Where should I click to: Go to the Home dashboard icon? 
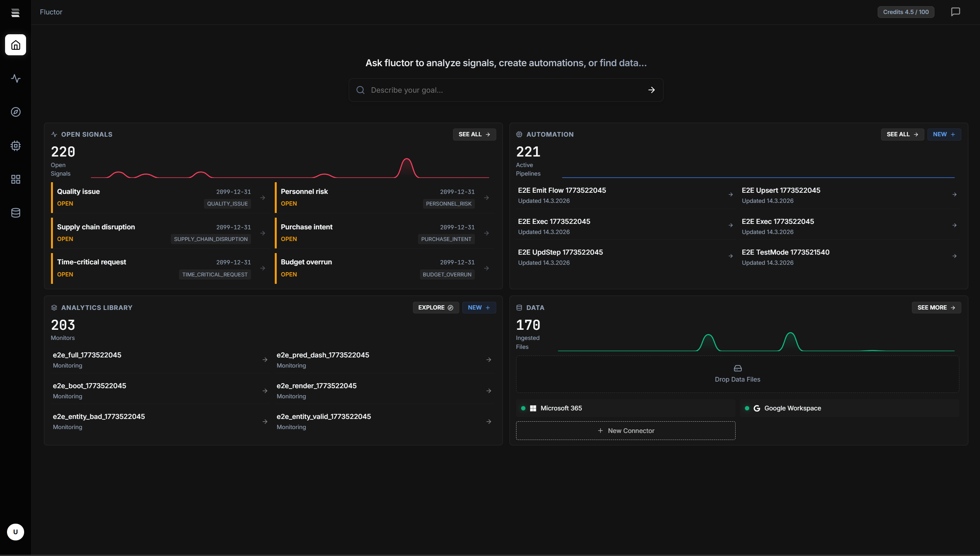tap(16, 45)
